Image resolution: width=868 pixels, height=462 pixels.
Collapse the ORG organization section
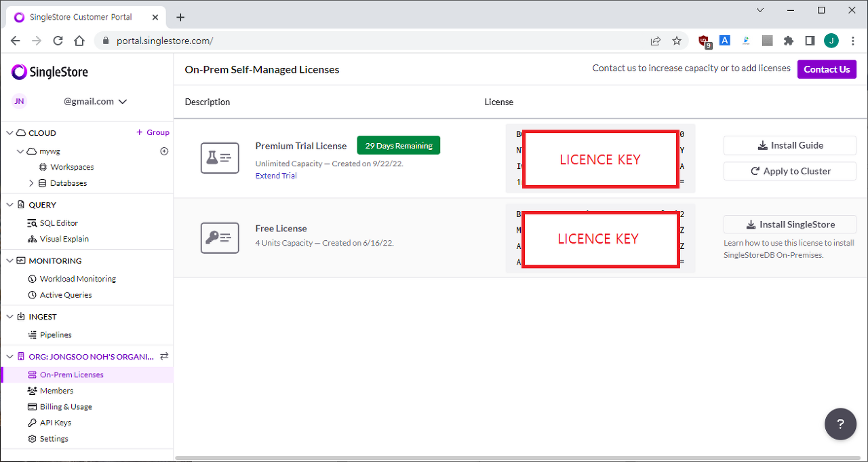pyautogui.click(x=9, y=356)
